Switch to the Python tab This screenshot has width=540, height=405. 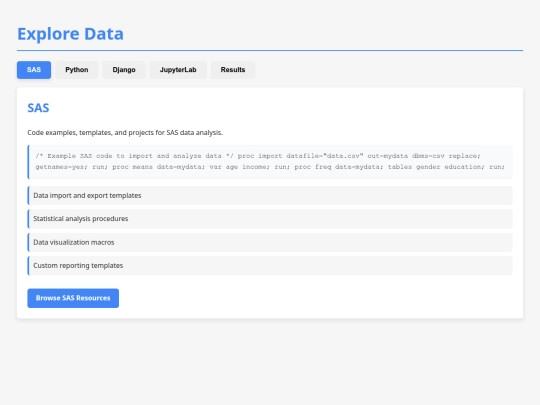click(x=77, y=70)
